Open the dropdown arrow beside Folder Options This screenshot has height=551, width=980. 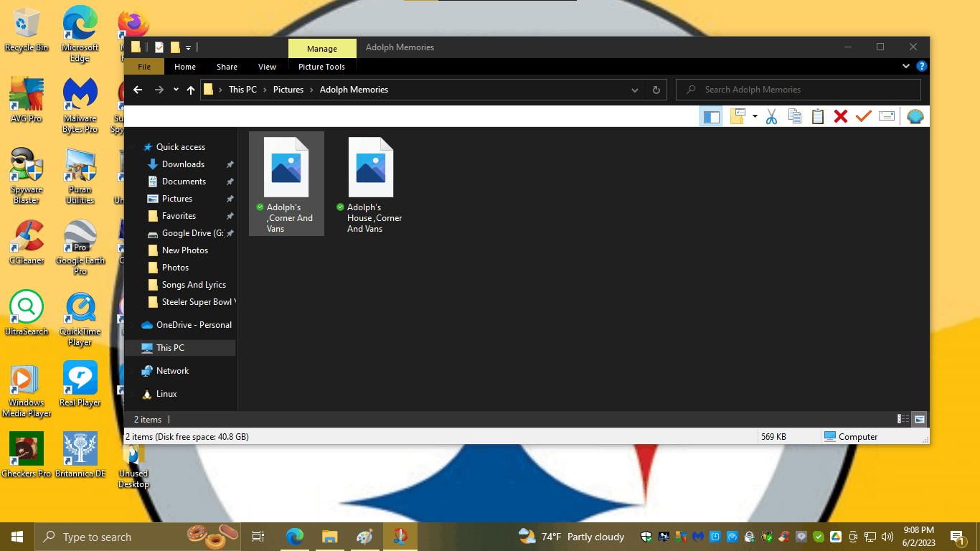pyautogui.click(x=755, y=116)
